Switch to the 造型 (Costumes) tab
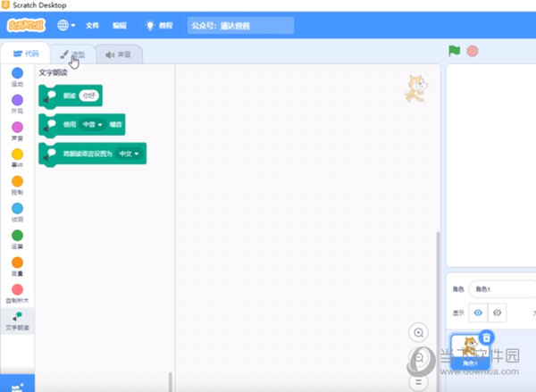Screen dimensions: 536x392 (x=72, y=54)
